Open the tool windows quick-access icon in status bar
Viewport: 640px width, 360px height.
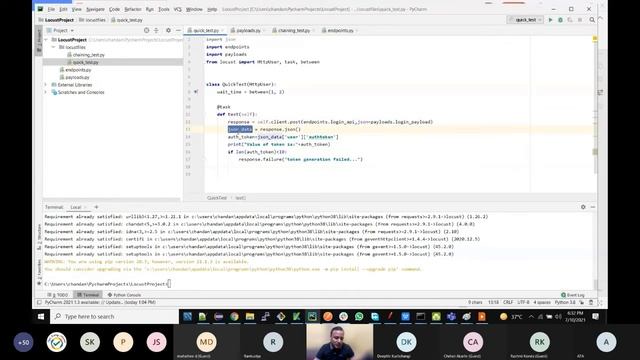pos(39,302)
